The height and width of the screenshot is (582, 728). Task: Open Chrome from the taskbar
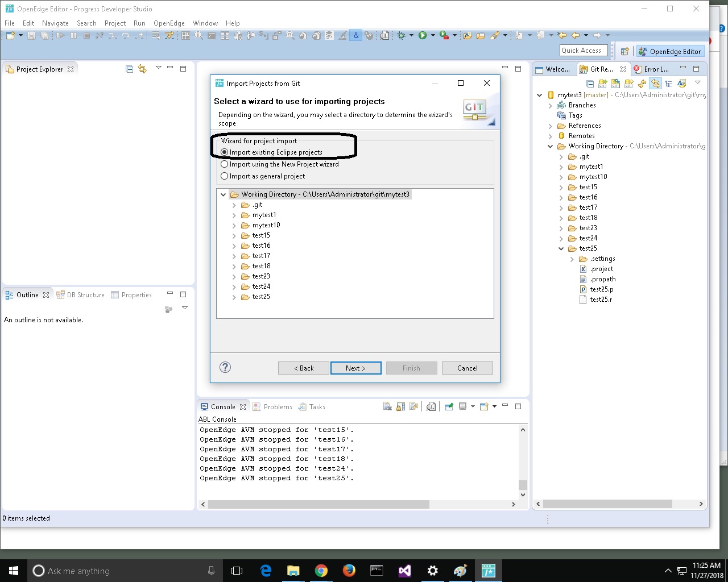click(x=321, y=571)
